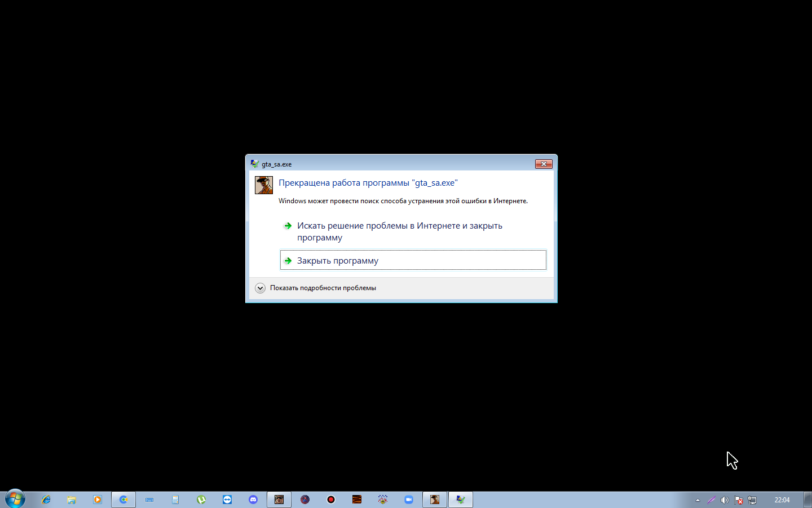Image resolution: width=812 pixels, height=508 pixels.
Task: Click the dialog title bar icon next to gta_sa.exe
Action: 255,164
